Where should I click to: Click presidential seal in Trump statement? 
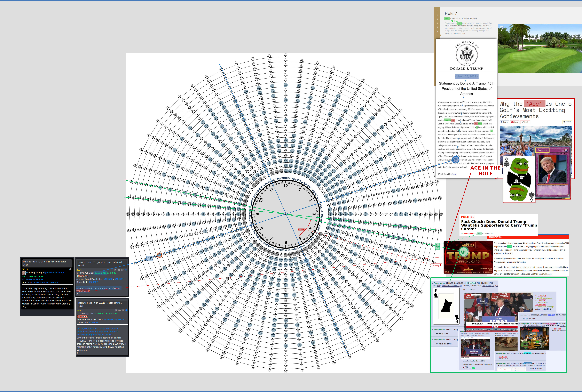pyautogui.click(x=467, y=55)
